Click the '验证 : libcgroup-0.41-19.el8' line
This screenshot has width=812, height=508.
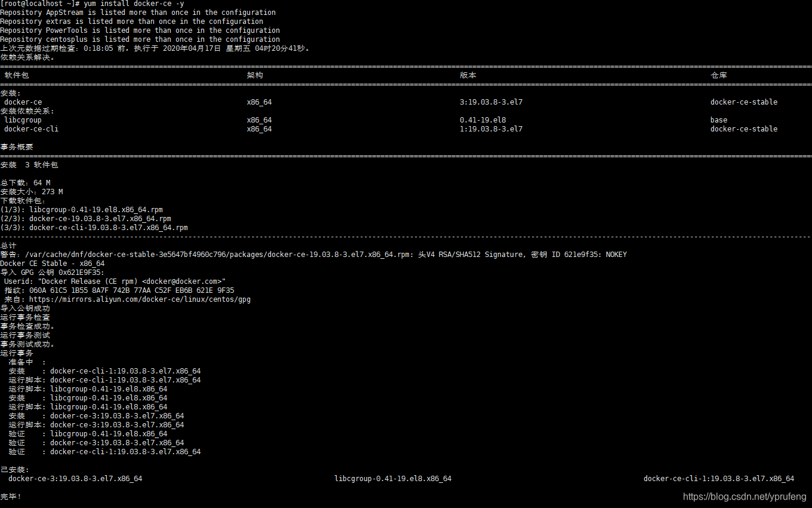[88, 434]
